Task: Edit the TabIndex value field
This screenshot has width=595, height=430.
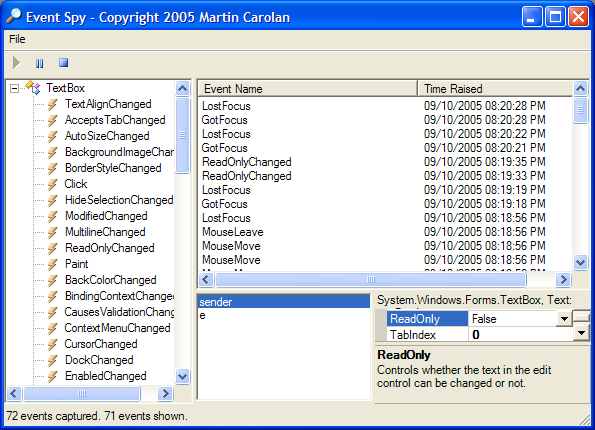Action: pyautogui.click(x=521, y=335)
